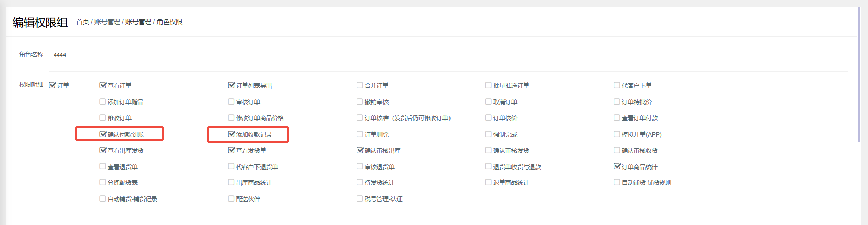Go to first 账号管理 breadcrumb link
868x225 pixels.
(107, 22)
